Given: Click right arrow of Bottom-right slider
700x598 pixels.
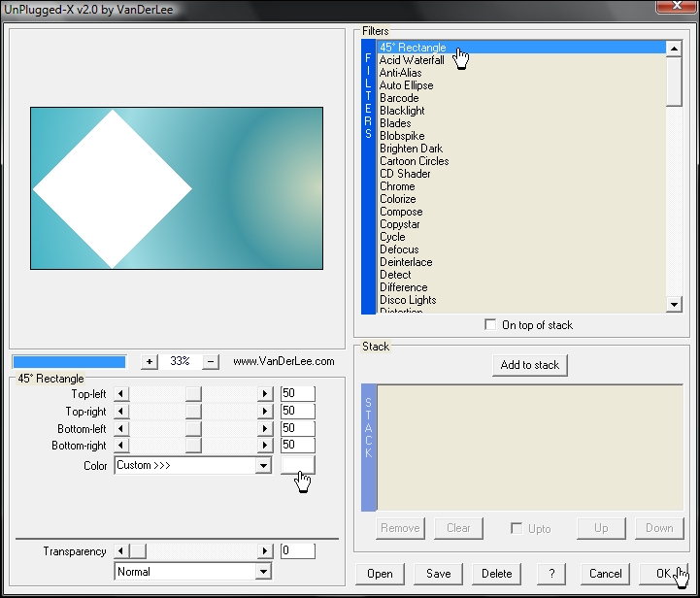Looking at the screenshot, I should [x=265, y=445].
